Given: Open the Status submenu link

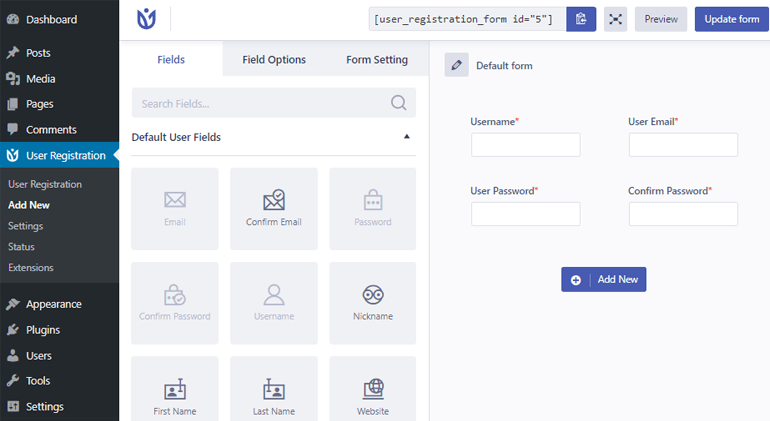Looking at the screenshot, I should (21, 247).
